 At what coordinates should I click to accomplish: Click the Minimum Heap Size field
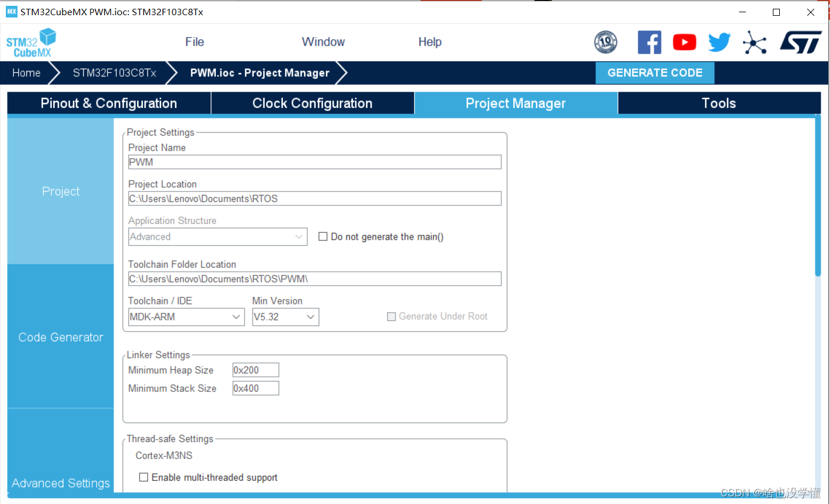pos(255,370)
